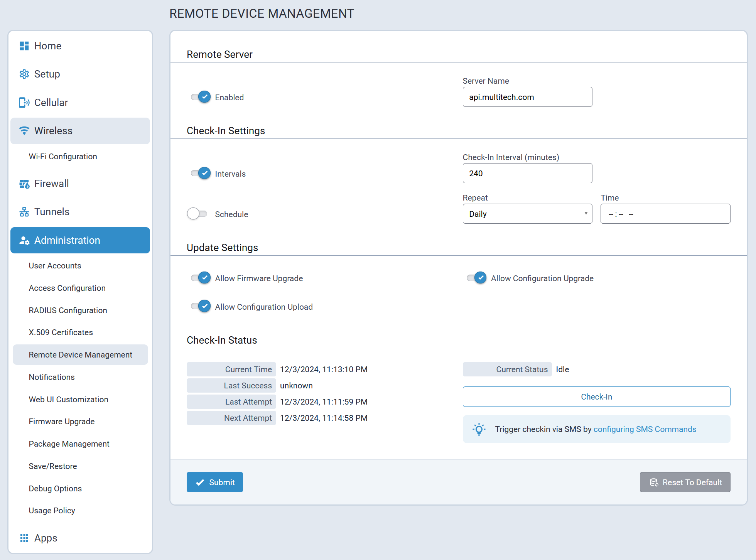This screenshot has height=560, width=756.
Task: Click the Firewall brick icon
Action: click(x=24, y=184)
